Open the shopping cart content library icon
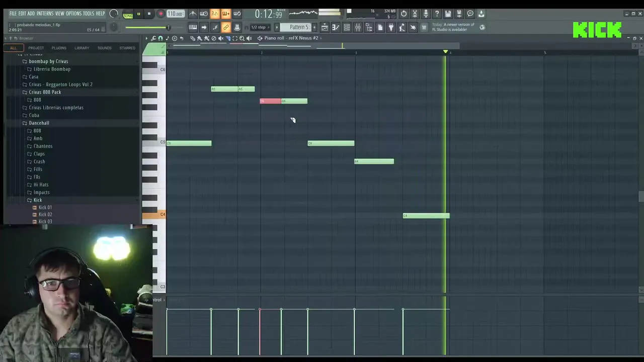The height and width of the screenshot is (362, 644). coord(424,27)
